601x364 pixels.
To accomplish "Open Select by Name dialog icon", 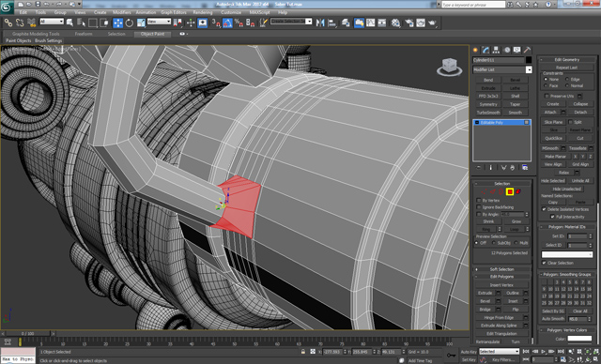I will click(x=81, y=23).
